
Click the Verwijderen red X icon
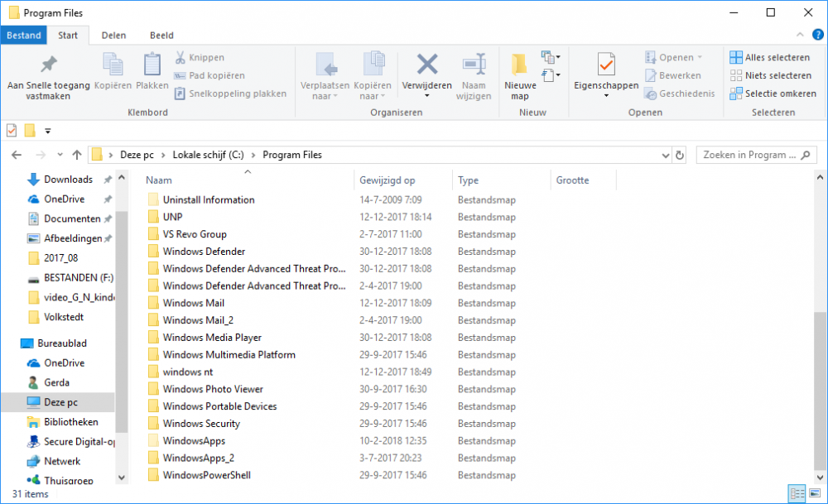[x=426, y=65]
